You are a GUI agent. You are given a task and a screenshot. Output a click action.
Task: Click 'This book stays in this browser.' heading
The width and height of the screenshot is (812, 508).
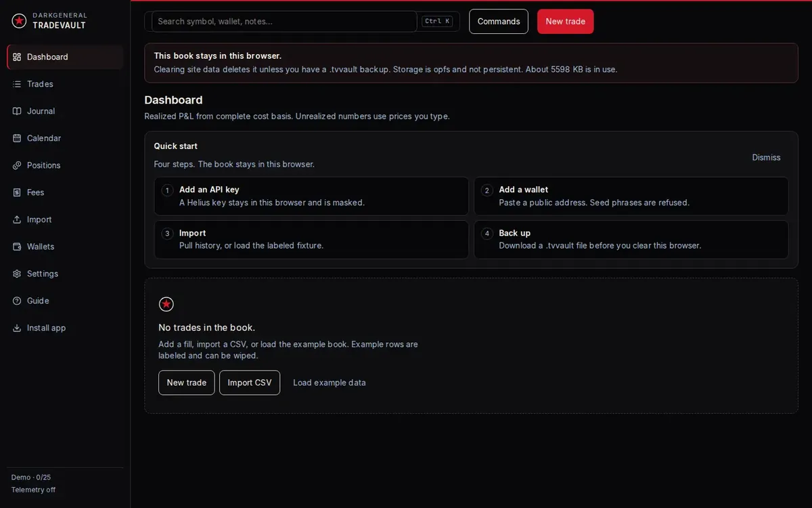tap(218, 56)
